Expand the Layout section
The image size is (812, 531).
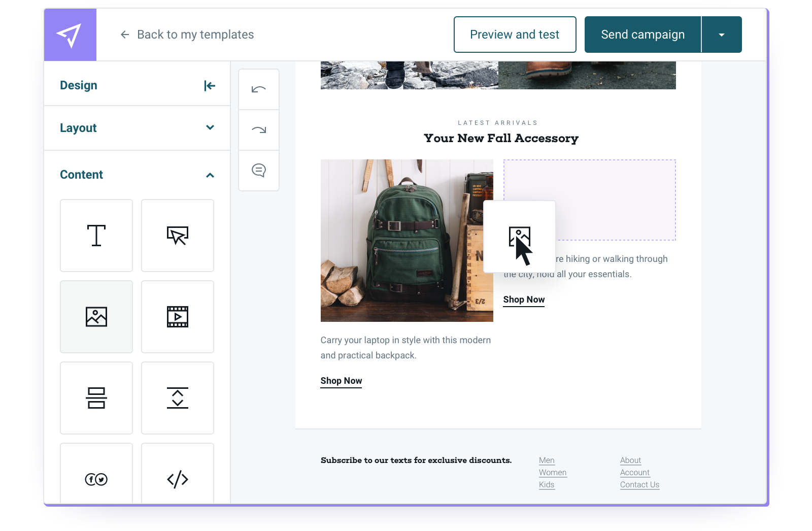point(137,128)
